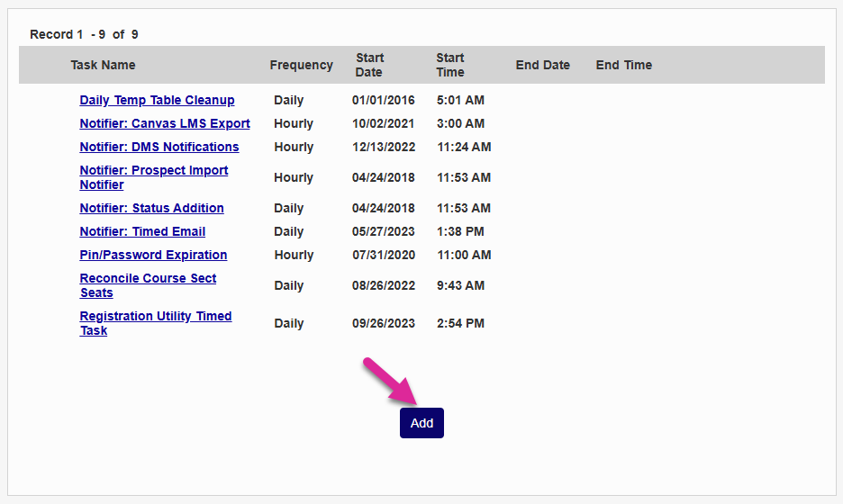The height and width of the screenshot is (504, 843).
Task: Click the Start Time column header
Action: 450,65
